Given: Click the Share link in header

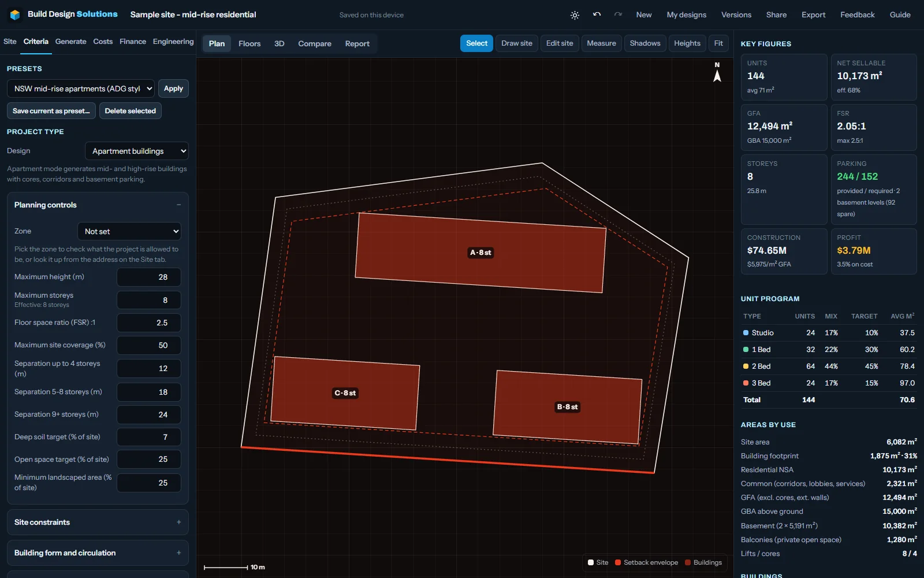Looking at the screenshot, I should coord(776,15).
